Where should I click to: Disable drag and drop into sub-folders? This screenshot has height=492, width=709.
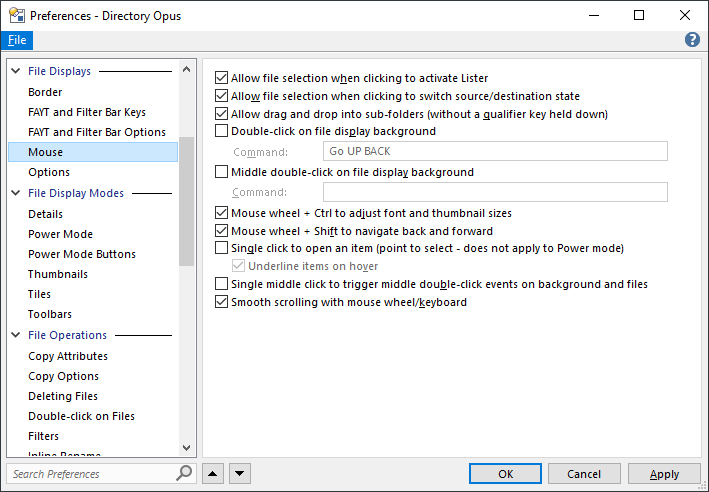click(x=221, y=114)
